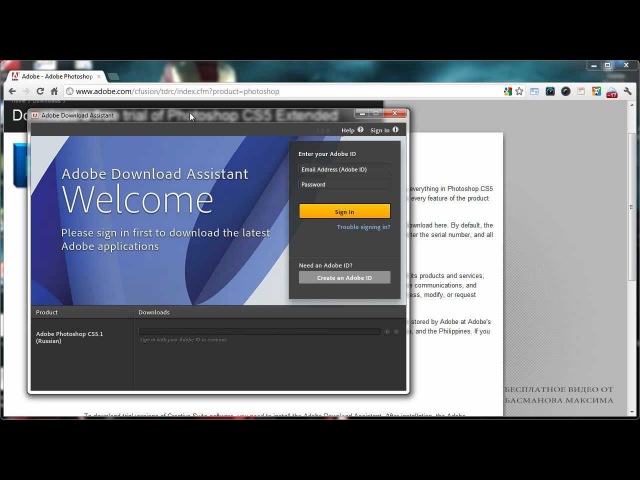The width and height of the screenshot is (640, 480).
Task: Click the Email Address (Adobe ID) field
Action: tap(344, 169)
